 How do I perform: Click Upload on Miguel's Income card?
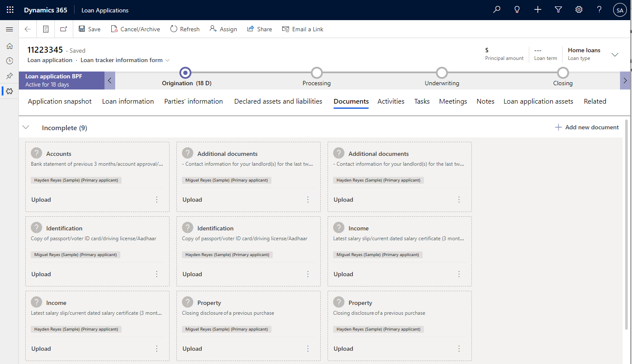(x=343, y=274)
